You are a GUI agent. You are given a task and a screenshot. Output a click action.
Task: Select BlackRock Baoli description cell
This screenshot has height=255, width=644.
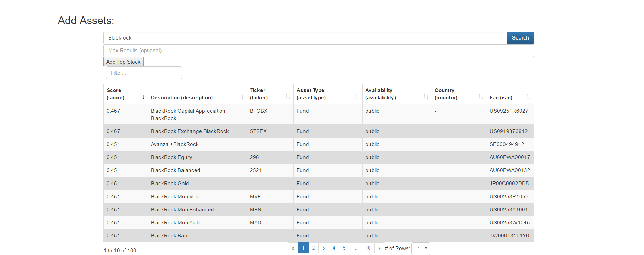coord(197,236)
